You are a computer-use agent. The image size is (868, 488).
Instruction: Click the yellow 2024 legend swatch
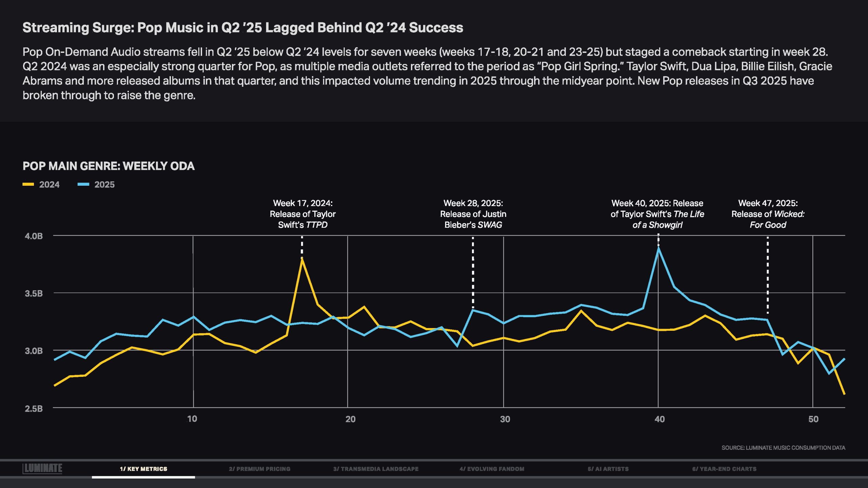[28, 184]
